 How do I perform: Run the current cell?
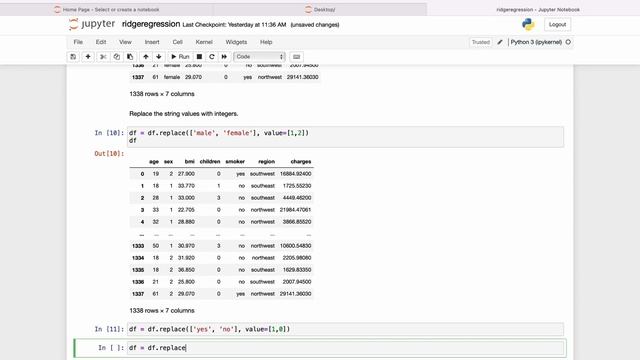click(180, 57)
